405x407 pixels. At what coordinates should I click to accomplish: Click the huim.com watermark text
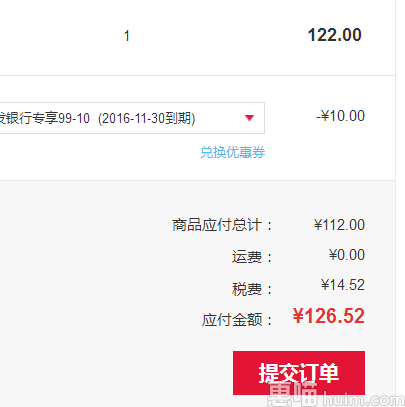coord(363,399)
